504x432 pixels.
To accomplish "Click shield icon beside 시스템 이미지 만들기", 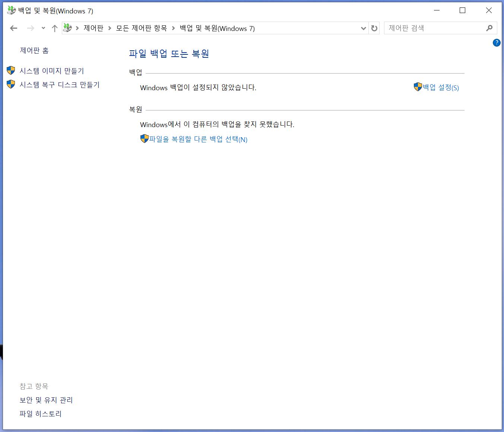I will 11,70.
